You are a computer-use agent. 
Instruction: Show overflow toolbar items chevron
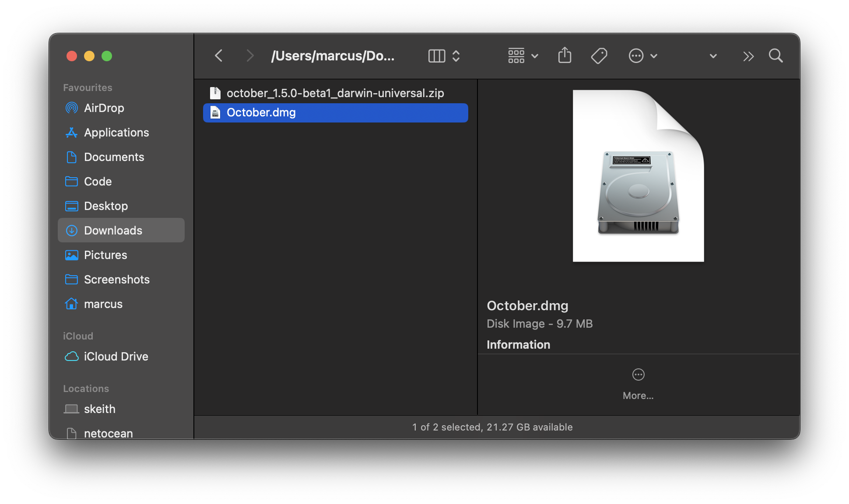(748, 56)
